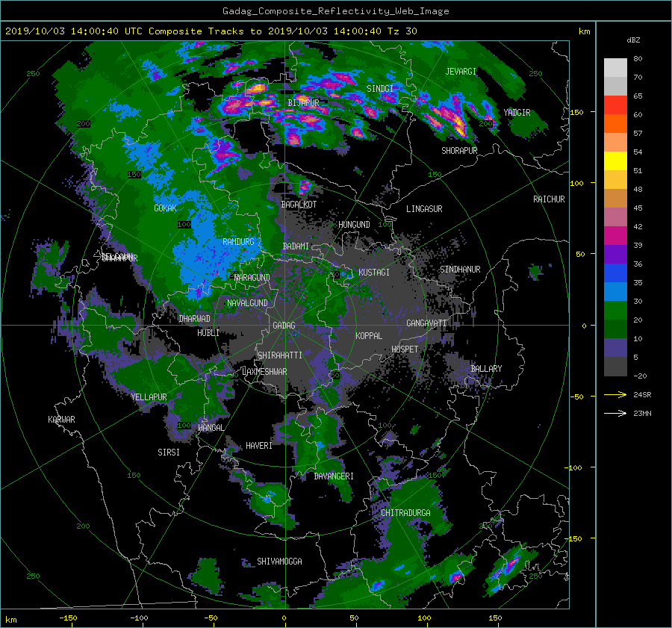Click the 51 dBZ yellow color swatch

coord(615,161)
